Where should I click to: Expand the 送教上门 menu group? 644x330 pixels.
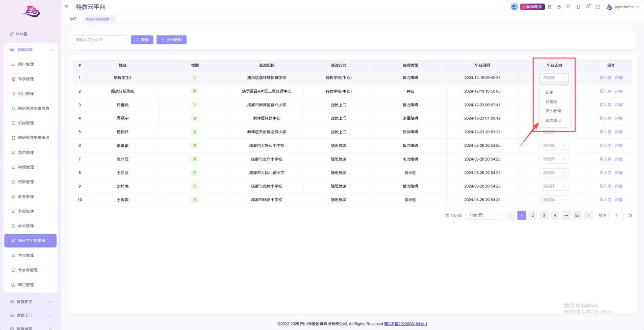(31, 315)
